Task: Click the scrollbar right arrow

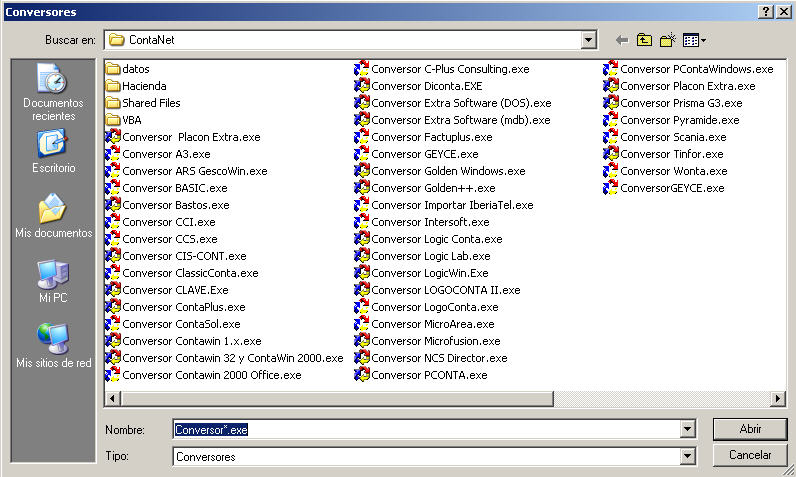Action: (x=777, y=399)
